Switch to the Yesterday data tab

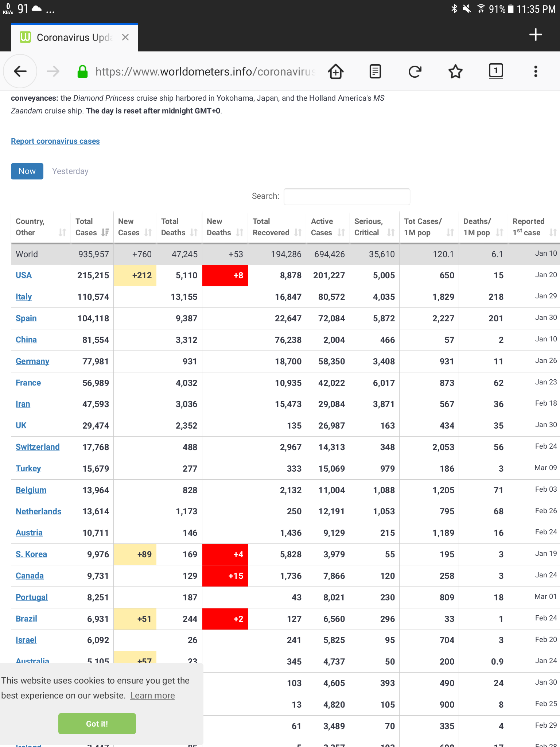[x=70, y=171]
